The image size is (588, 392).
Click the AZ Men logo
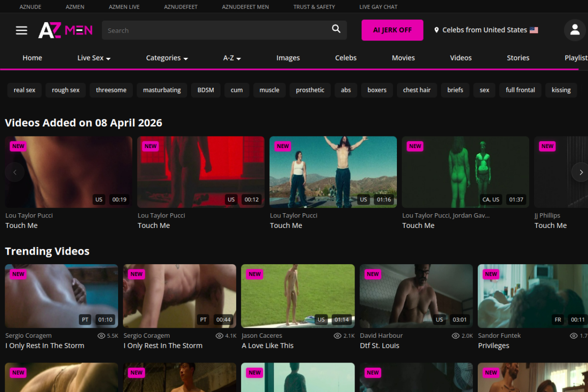click(x=65, y=30)
